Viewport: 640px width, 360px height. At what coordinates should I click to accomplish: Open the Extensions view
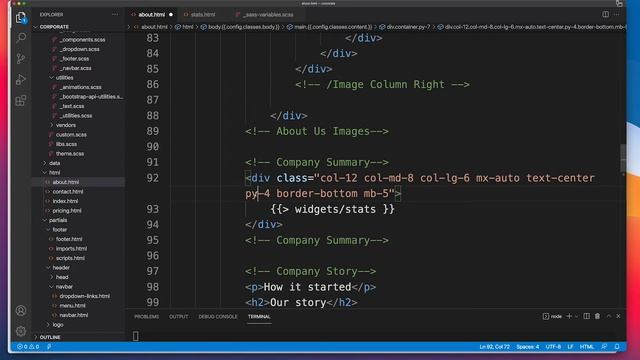[x=21, y=100]
